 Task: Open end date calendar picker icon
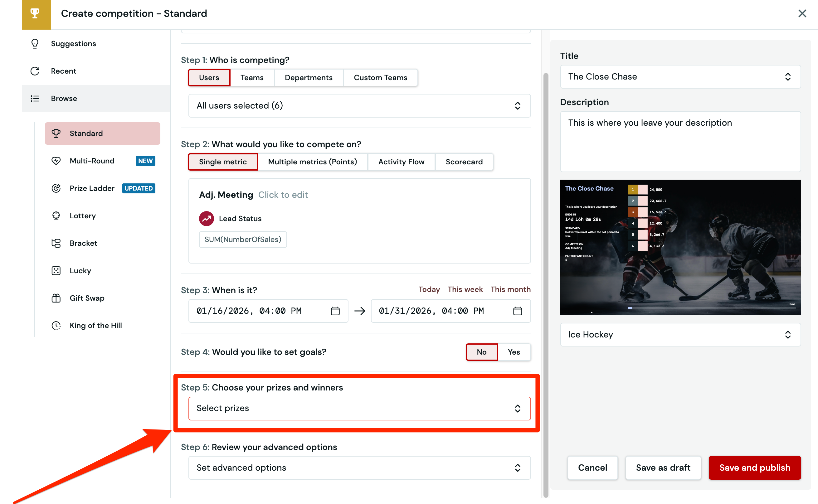[x=517, y=311]
